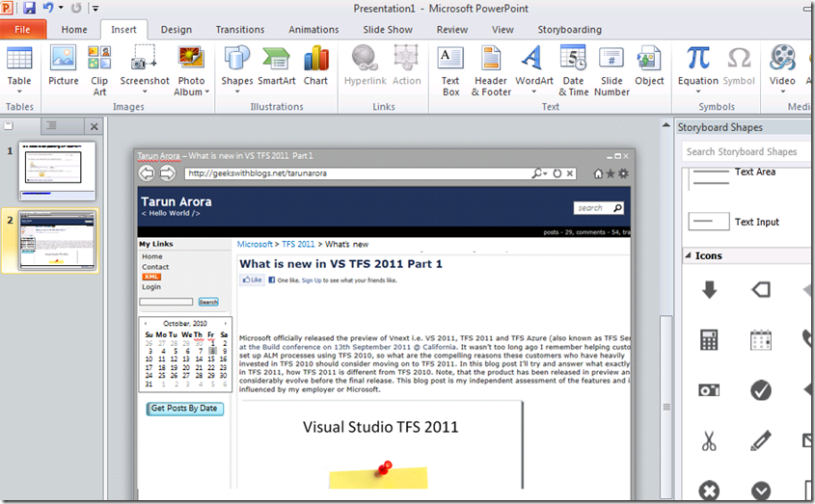Image resolution: width=815 pixels, height=504 pixels.
Task: Select the calendar storyboard icon
Action: tap(761, 340)
